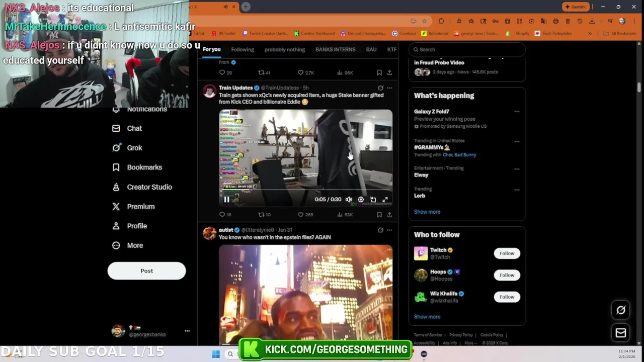
Task: Open more options on Train Updates post
Action: [389, 88]
